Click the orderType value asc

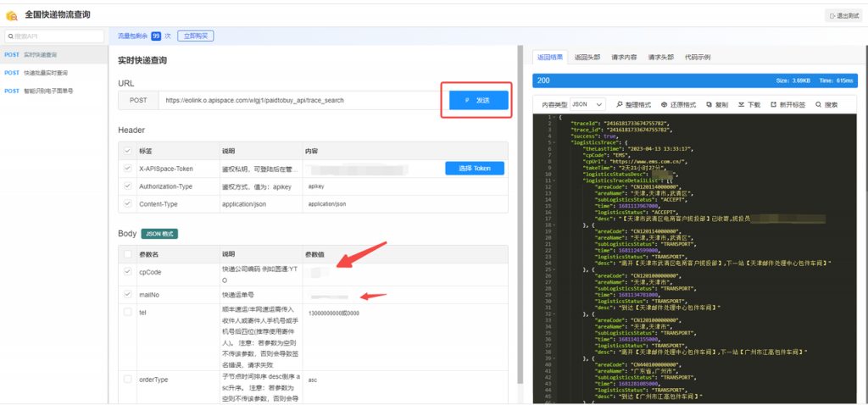pyautogui.click(x=312, y=380)
